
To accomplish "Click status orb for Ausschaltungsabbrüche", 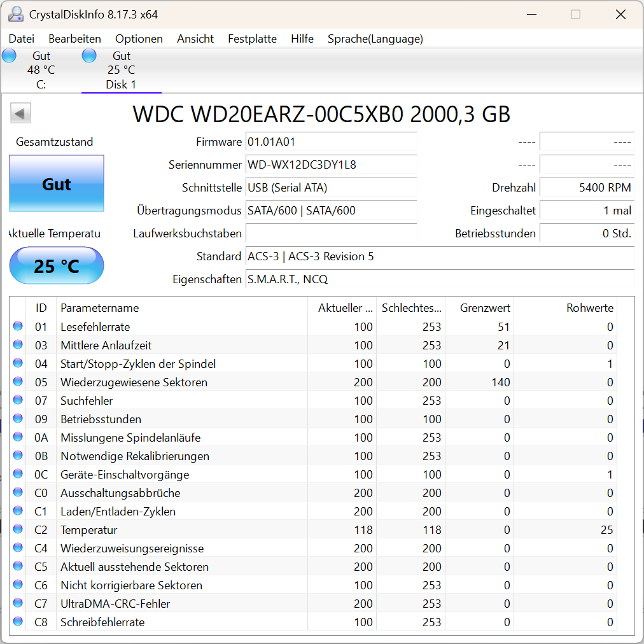I will (x=18, y=493).
